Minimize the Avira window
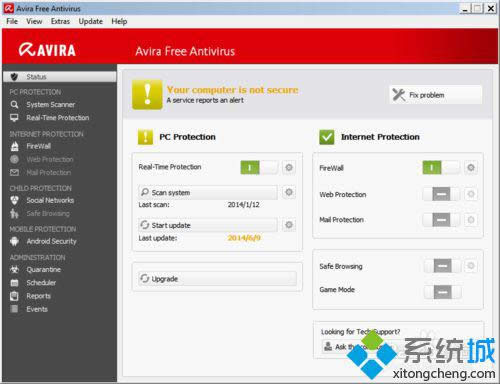The width and height of the screenshot is (500, 384). (465, 9)
